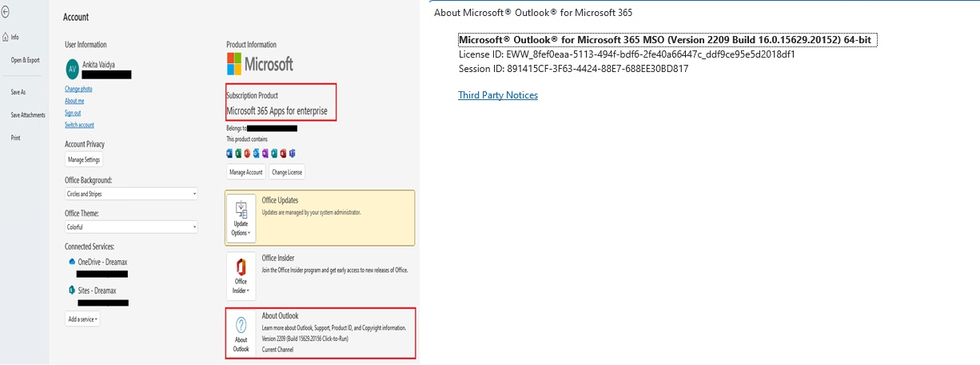
Task: Open the Add a service dropdown
Action: click(x=82, y=319)
